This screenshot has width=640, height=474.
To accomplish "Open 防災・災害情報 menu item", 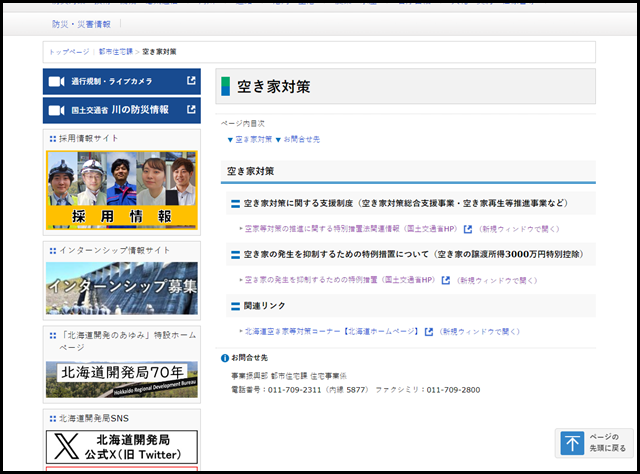I will 82,23.
